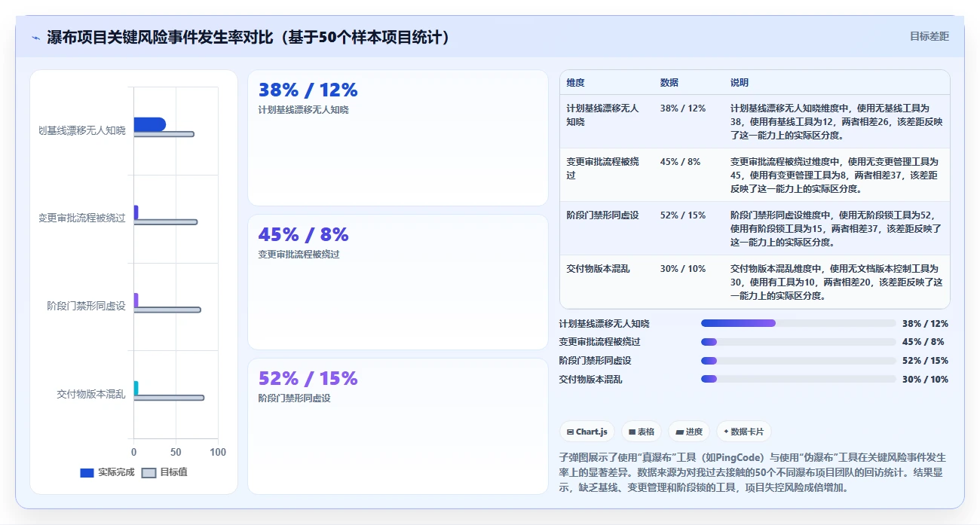Screen dimensions: 980x525
Task: Click the 计划基线漂移无人知晓 progress bar
Action: click(x=798, y=323)
